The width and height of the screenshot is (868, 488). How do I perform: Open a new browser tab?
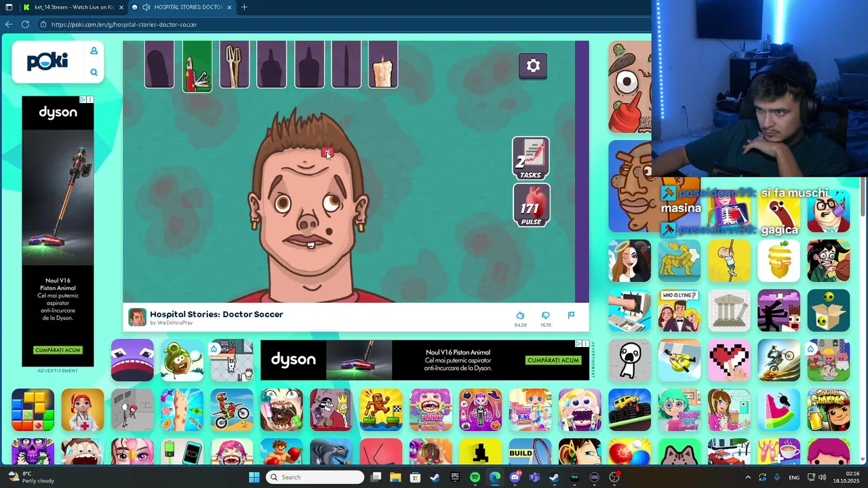click(x=244, y=7)
